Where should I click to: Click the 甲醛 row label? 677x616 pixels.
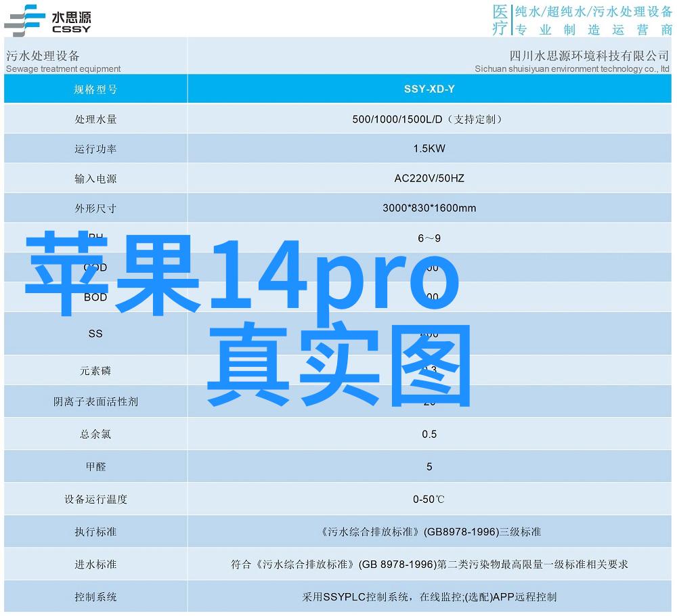[95, 466]
